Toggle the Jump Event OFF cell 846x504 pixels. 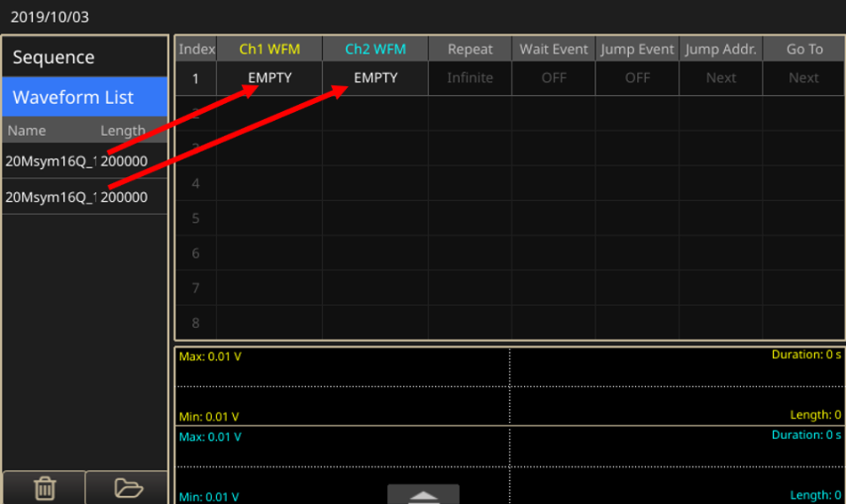[637, 78]
